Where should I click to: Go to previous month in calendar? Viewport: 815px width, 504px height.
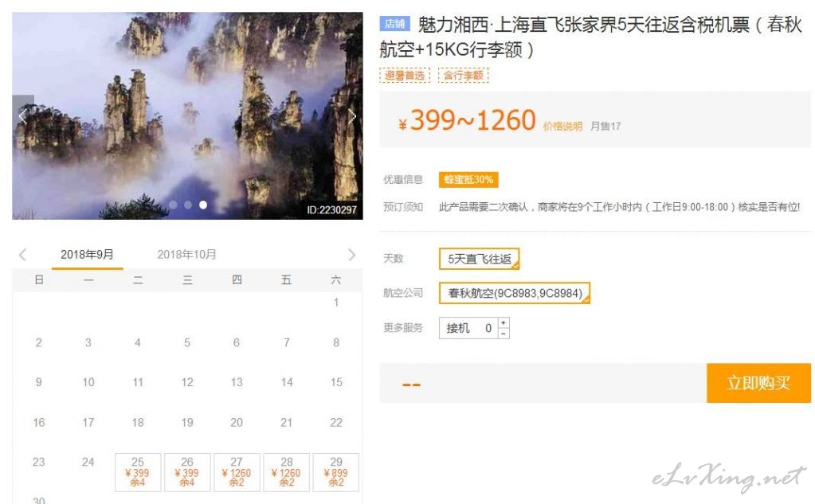click(22, 255)
